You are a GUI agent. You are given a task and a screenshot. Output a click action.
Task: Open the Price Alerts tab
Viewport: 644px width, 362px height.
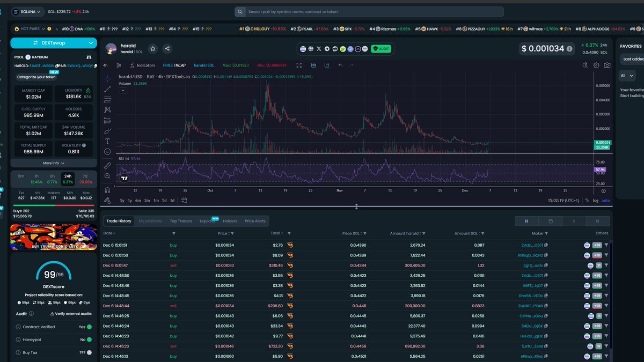pos(255,221)
